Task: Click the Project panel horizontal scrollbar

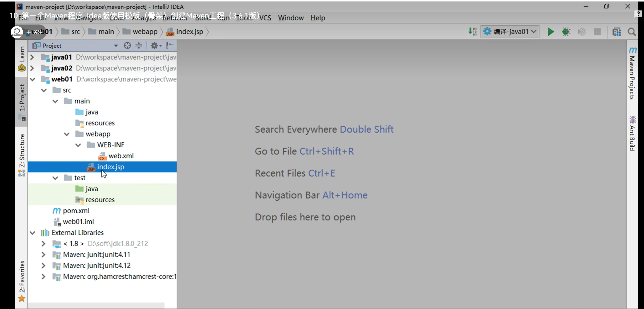Action: click(x=96, y=305)
